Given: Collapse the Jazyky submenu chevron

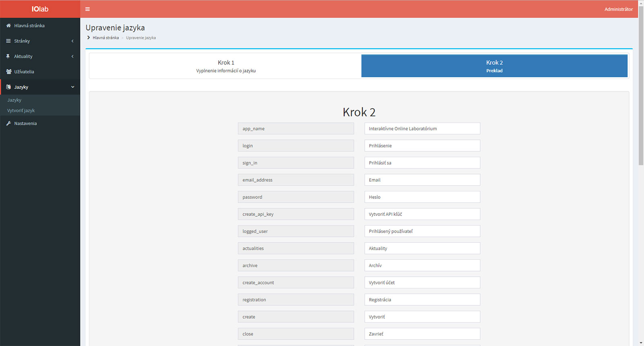Looking at the screenshot, I should click(72, 87).
